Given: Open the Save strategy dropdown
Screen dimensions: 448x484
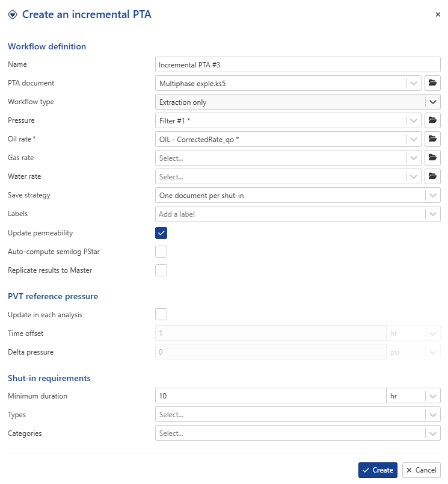Looking at the screenshot, I should (432, 195).
